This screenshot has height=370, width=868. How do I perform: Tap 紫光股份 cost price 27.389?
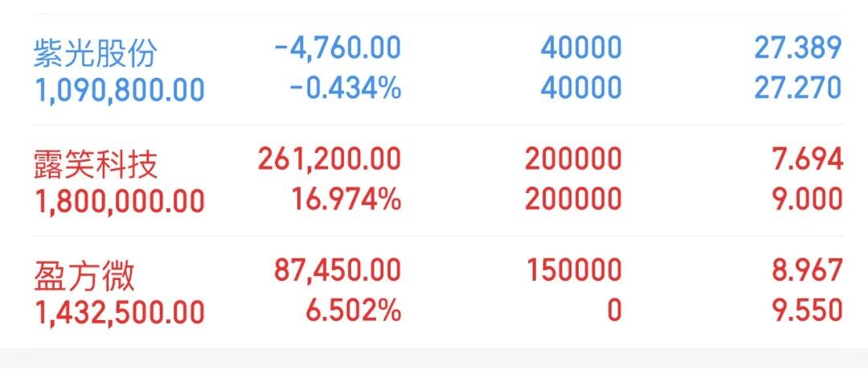coord(798,47)
